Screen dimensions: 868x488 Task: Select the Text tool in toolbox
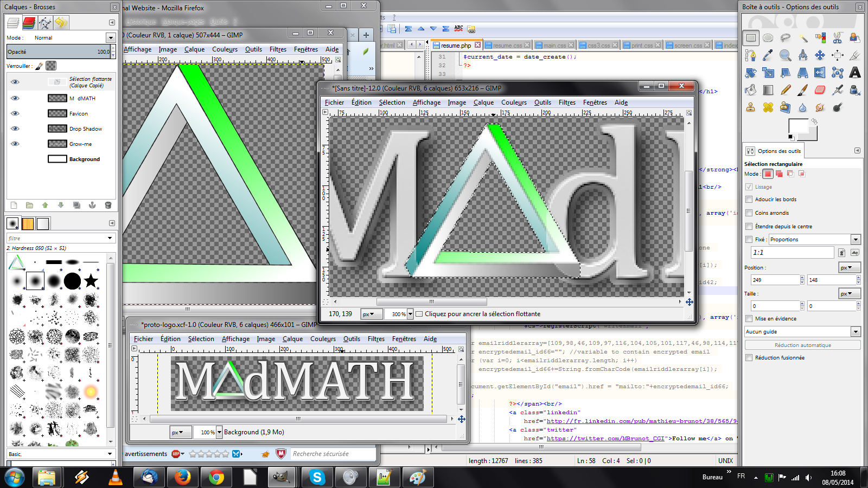coord(855,73)
